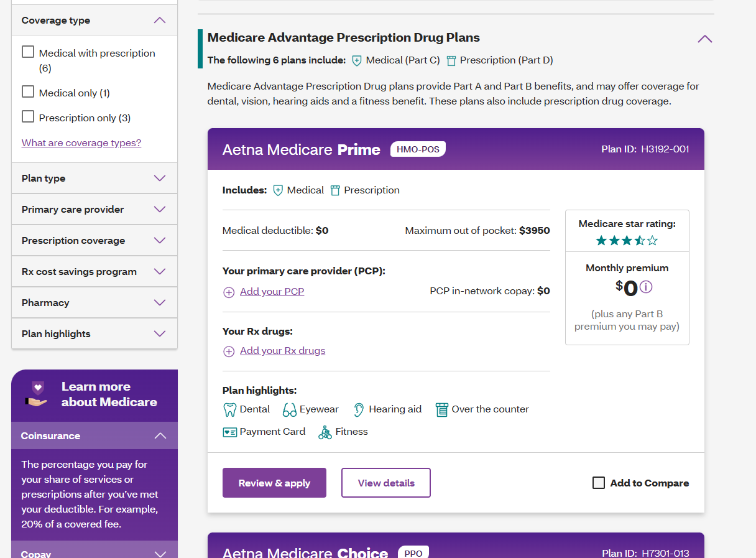The height and width of the screenshot is (558, 756).
Task: Click the Prescription bottle icon beside Includes
Action: point(335,190)
